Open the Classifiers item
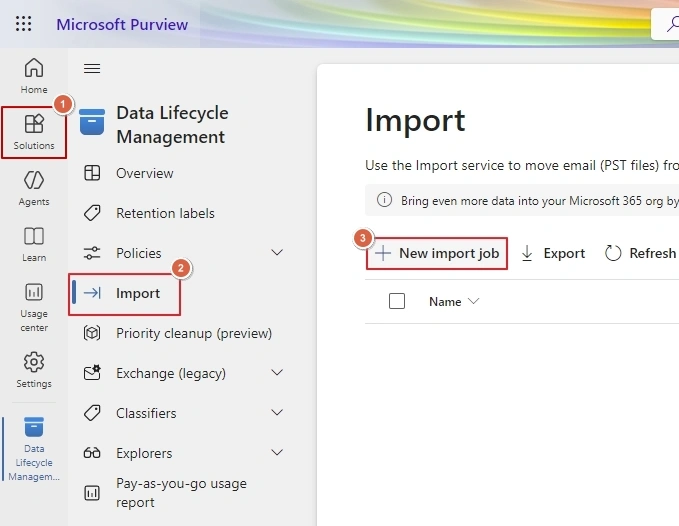The height and width of the screenshot is (526, 679). click(x=146, y=413)
